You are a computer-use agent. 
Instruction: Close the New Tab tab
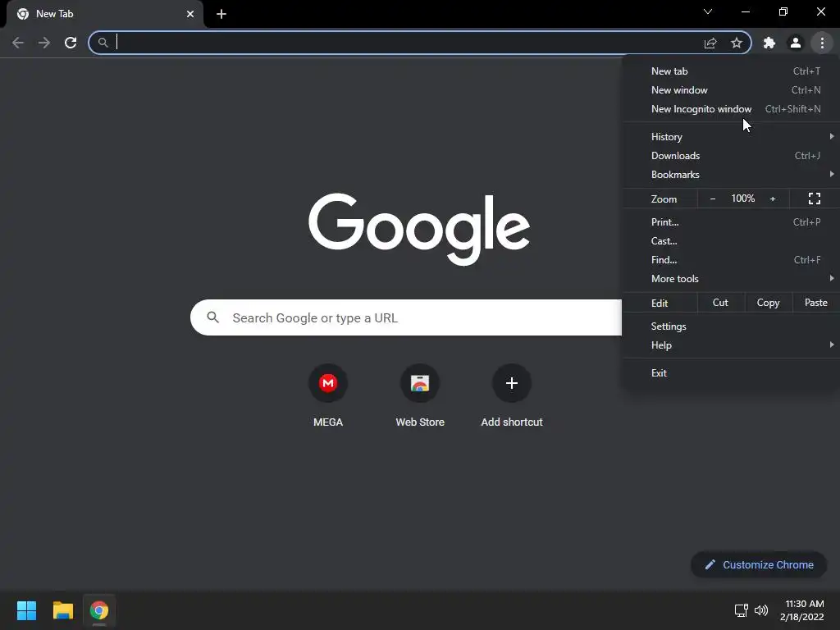(190, 14)
